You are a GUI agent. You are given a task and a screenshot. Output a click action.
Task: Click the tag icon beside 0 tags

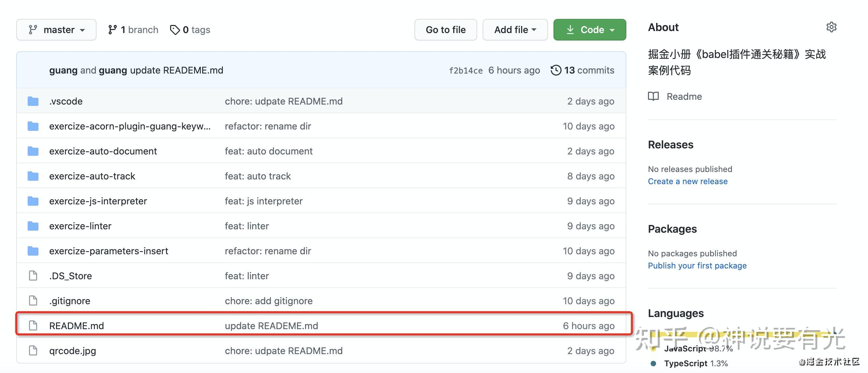(175, 30)
